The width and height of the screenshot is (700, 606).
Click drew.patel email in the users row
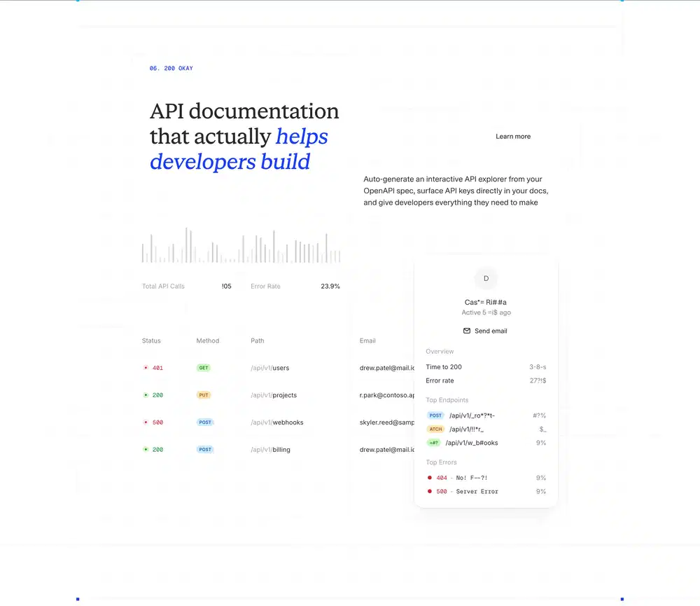click(x=387, y=368)
